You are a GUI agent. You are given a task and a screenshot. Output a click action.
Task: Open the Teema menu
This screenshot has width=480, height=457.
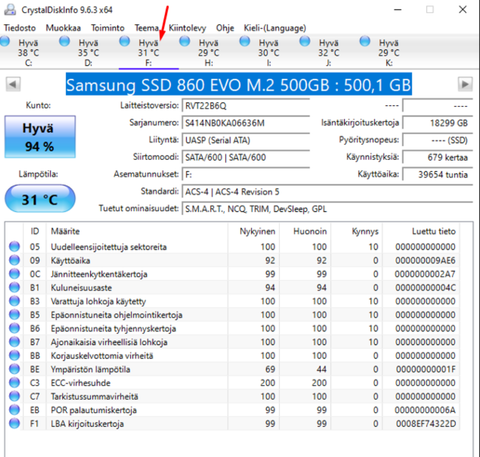(x=146, y=28)
